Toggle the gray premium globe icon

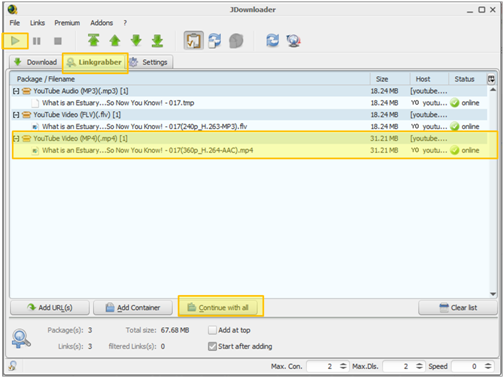click(236, 41)
